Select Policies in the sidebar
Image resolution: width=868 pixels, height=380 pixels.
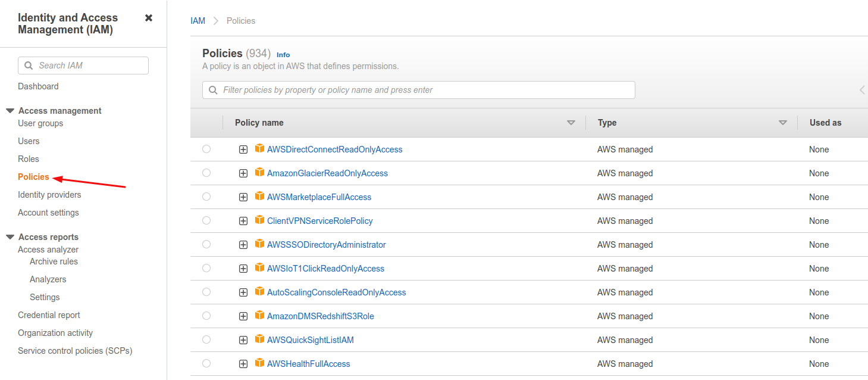33,177
